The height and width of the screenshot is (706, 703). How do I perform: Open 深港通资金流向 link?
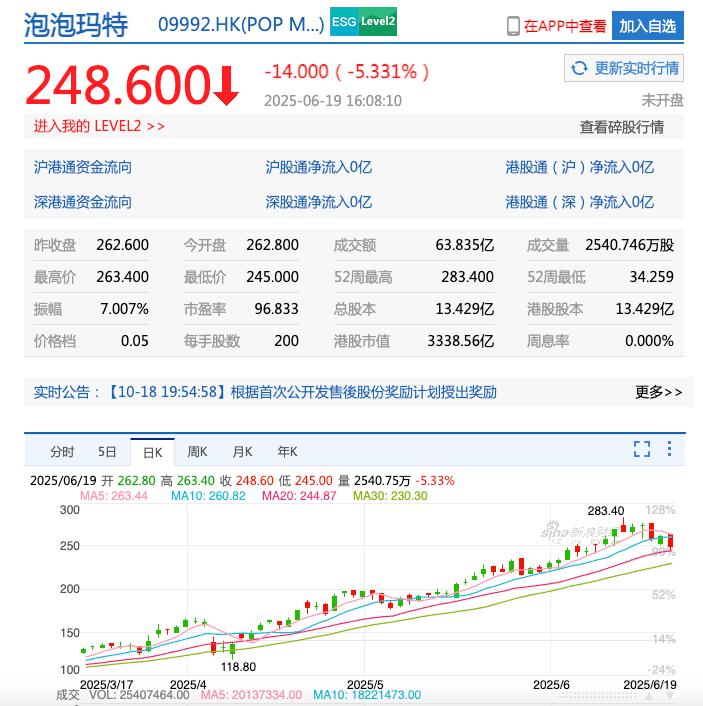coord(83,202)
